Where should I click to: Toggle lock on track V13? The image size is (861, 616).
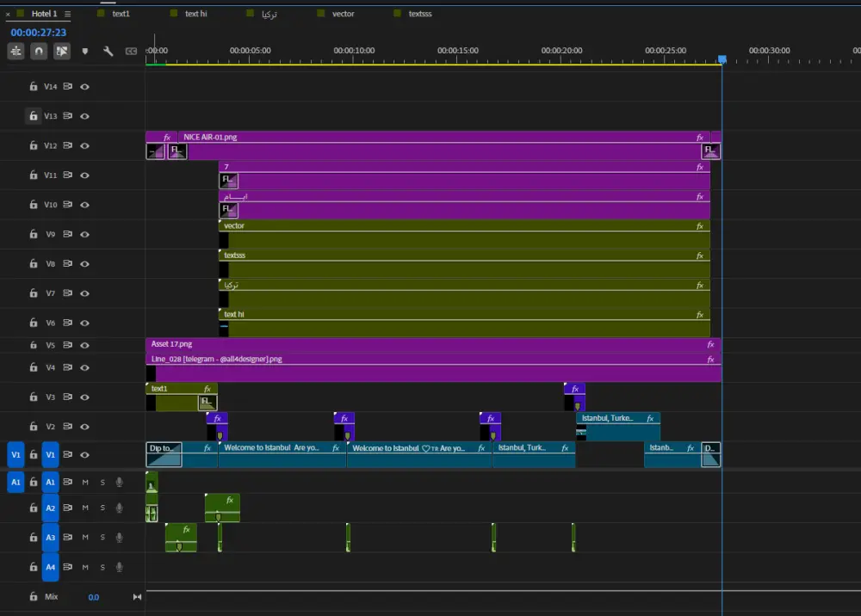(x=34, y=116)
